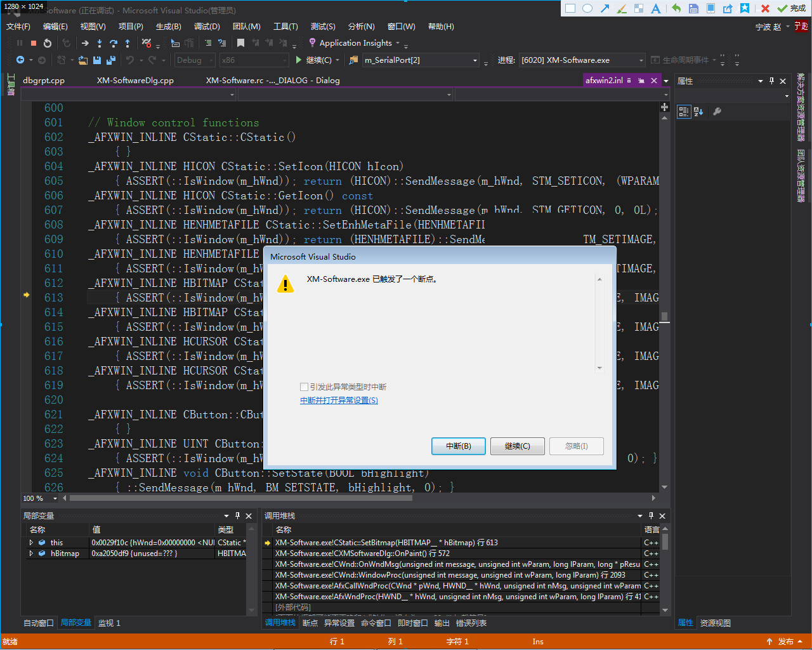
Task: Switch to the 资源视图 tab
Action: click(715, 623)
